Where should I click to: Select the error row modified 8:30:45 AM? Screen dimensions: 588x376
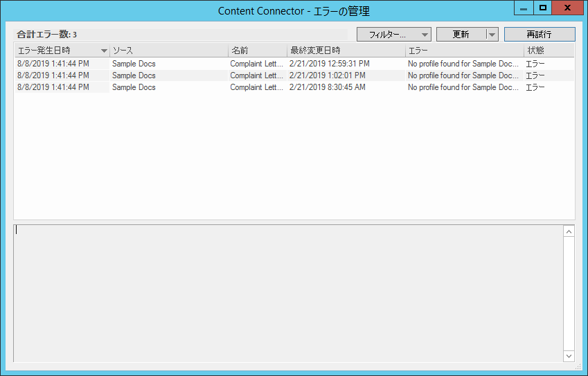click(329, 87)
